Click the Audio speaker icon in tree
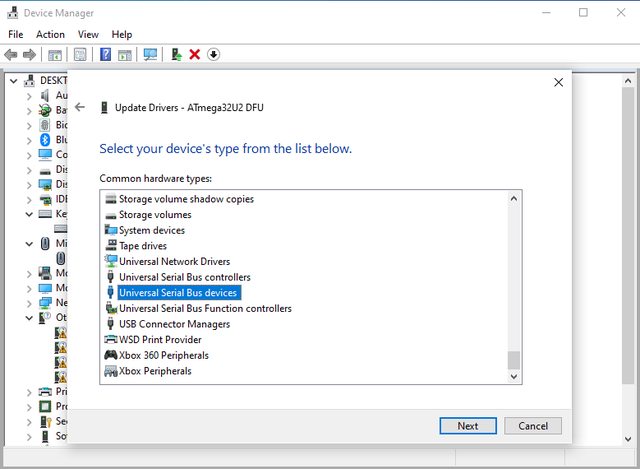Screen dimensions: 640x469 click(45, 96)
